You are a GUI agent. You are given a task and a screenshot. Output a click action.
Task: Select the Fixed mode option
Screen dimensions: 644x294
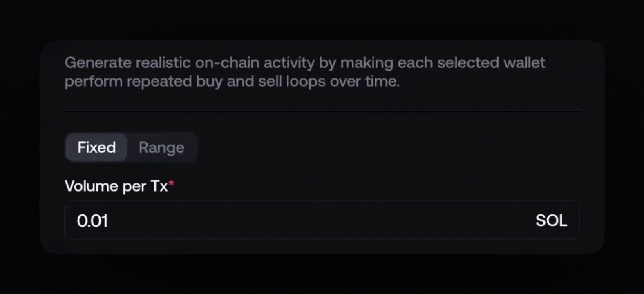tap(96, 147)
